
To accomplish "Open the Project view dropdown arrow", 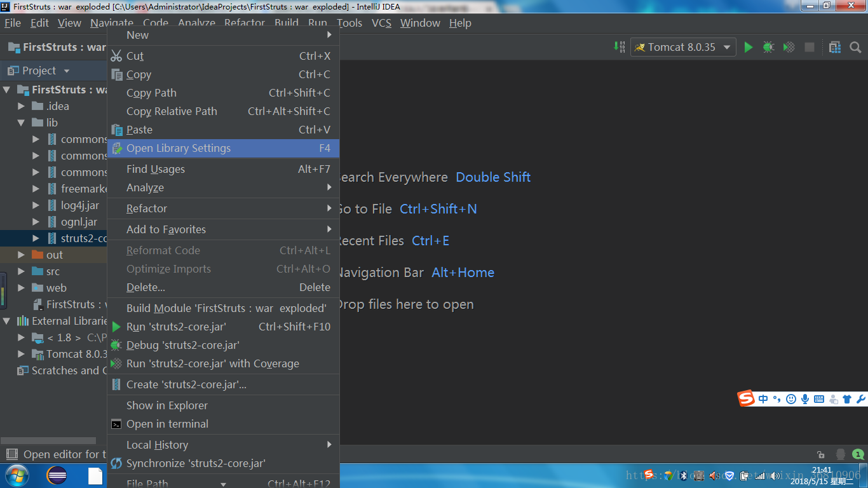I will tap(67, 71).
